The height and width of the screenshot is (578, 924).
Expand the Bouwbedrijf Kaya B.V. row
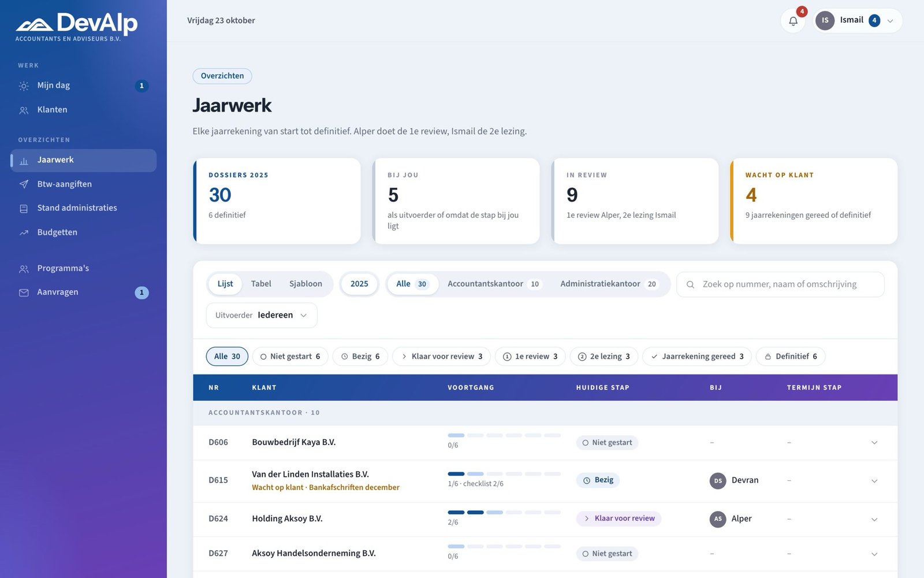(x=874, y=443)
